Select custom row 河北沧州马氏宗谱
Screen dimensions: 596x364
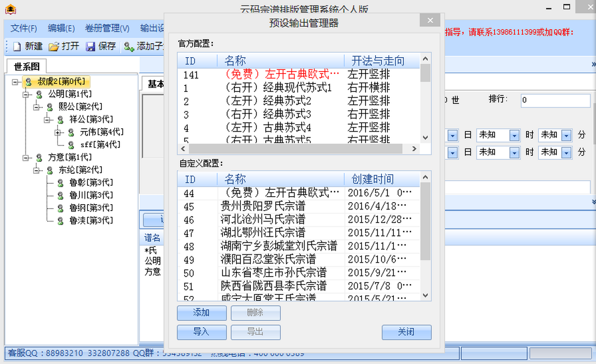tap(298, 219)
